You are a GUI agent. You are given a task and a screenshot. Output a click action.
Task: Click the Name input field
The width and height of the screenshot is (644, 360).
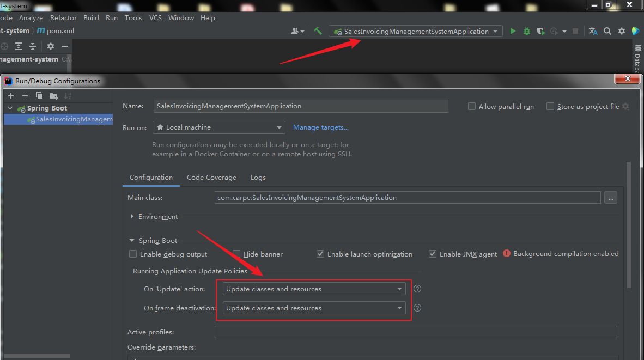point(301,106)
